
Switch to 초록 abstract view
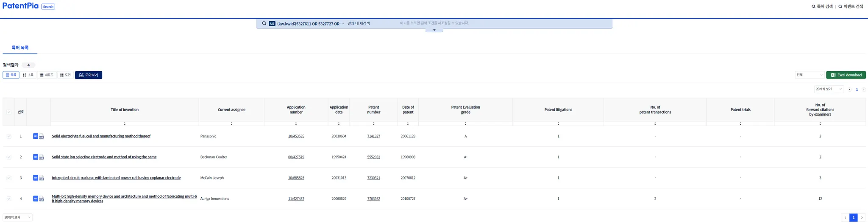pos(28,75)
